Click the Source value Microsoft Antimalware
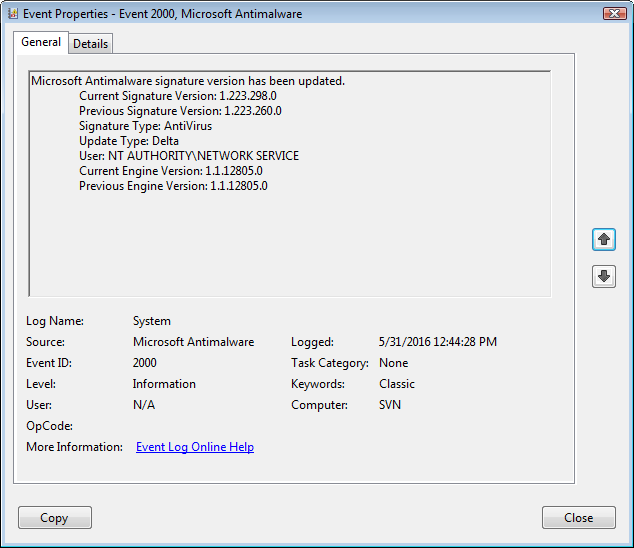Screen dimensions: 634x548 tap(194, 342)
